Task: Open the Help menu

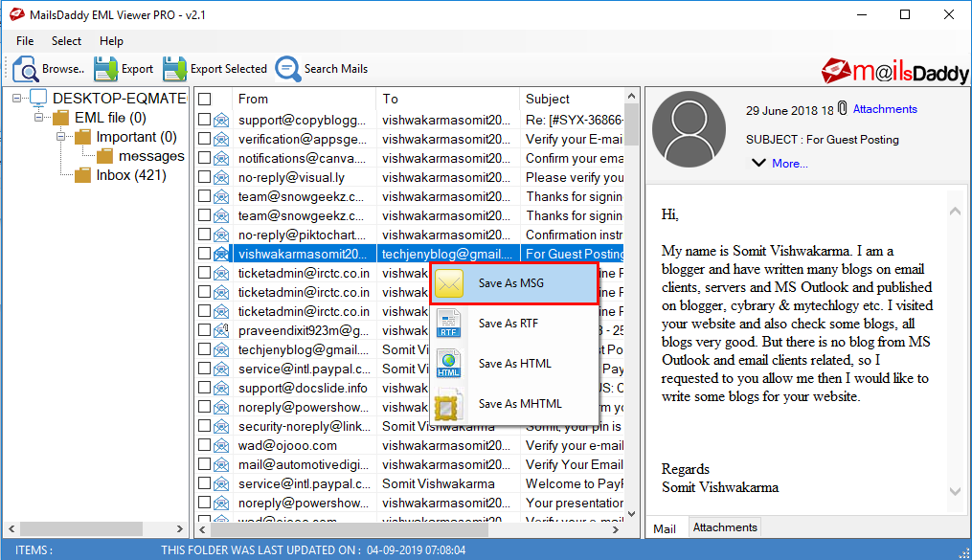Action: coord(112,41)
